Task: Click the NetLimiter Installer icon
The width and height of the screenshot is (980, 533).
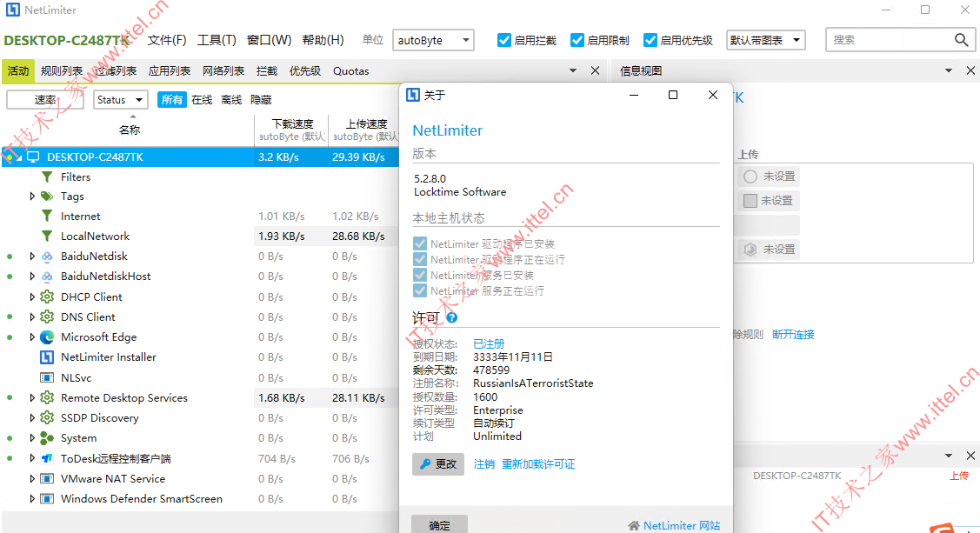Action: coord(45,356)
